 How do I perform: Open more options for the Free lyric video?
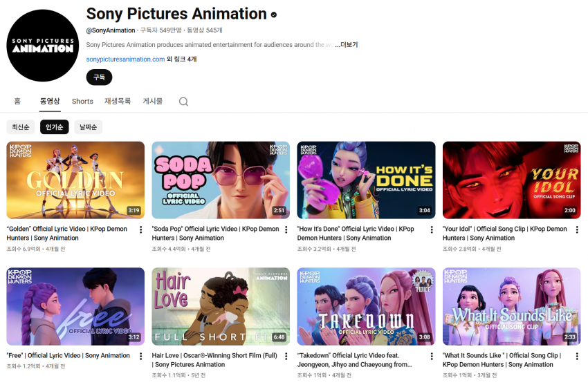coord(140,357)
